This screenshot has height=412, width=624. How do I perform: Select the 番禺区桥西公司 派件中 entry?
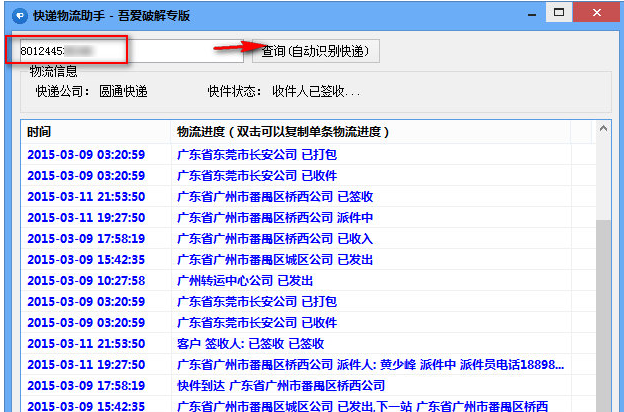(x=274, y=218)
